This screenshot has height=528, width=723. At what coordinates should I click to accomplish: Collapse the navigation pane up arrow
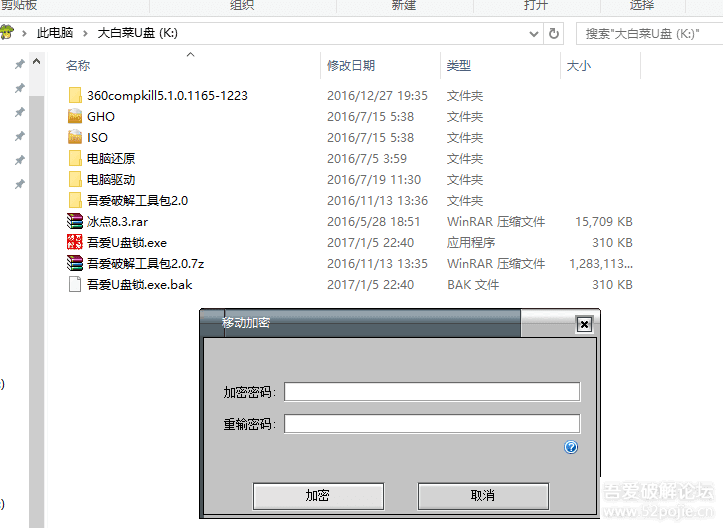(36, 61)
